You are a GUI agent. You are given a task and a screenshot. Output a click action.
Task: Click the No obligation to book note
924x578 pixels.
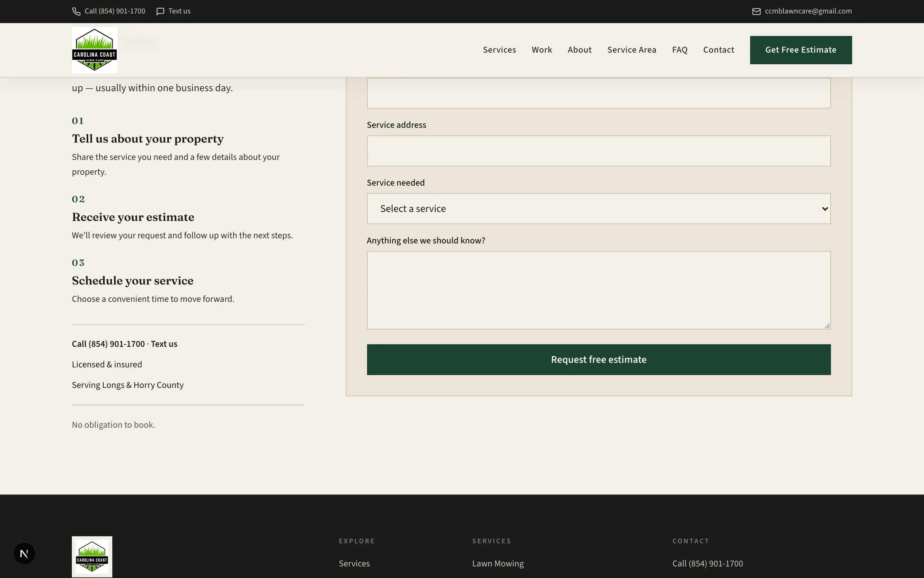coord(114,425)
